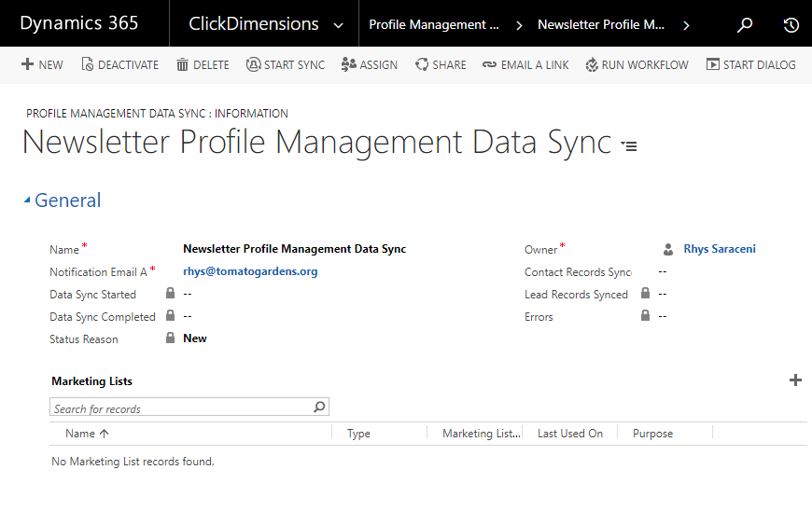Viewport: 812px width, 511px height.
Task: Expand chevron after Newsletter Profile breadcrumb
Action: tap(686, 25)
